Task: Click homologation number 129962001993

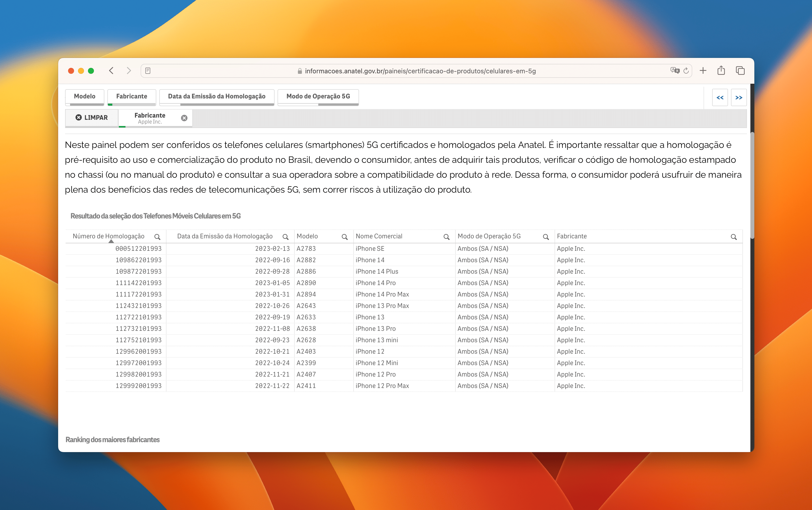Action: pyautogui.click(x=139, y=351)
